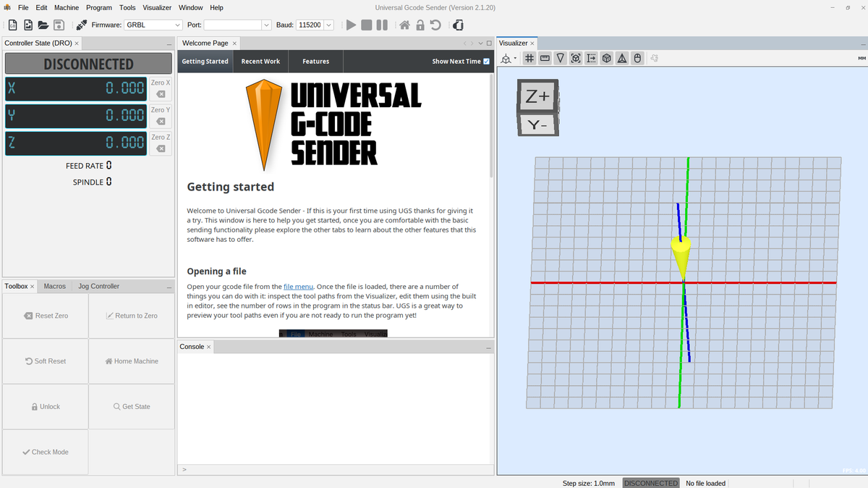Toggle the model bounds focus icon in Visualizer
The width and height of the screenshot is (868, 488).
[x=576, y=58]
